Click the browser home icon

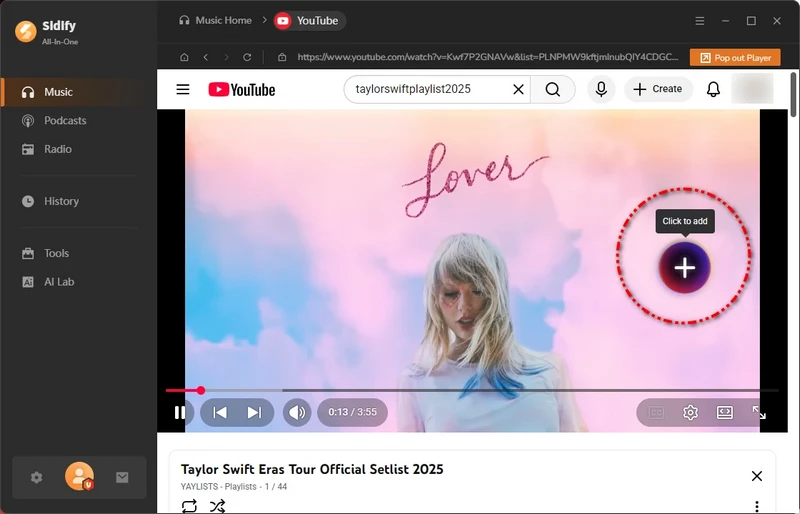[x=184, y=57]
